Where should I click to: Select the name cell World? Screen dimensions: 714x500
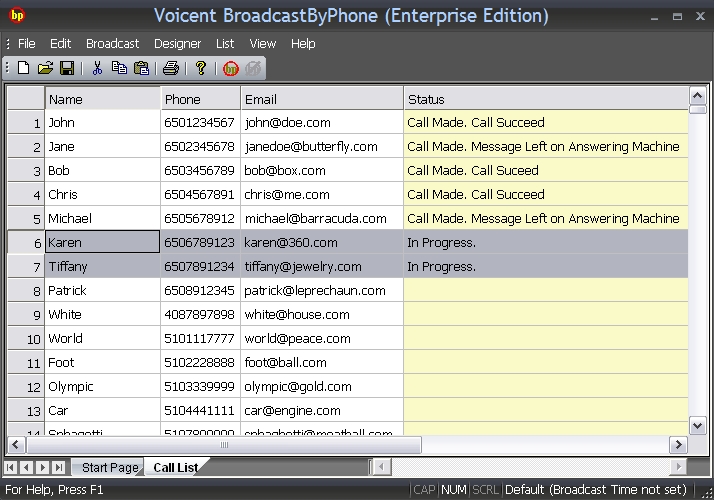pyautogui.click(x=102, y=338)
